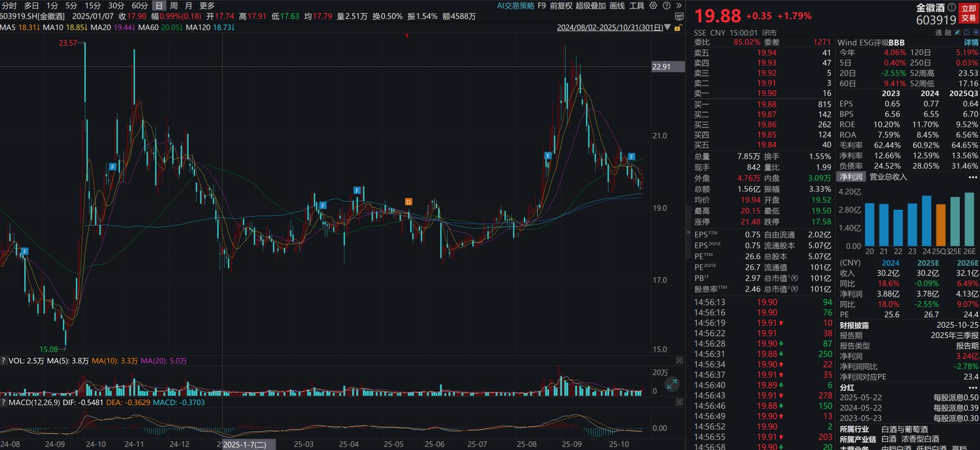This screenshot has width=980, height=450.
Task: Toggle the chart range lock icon
Action: (678, 27)
